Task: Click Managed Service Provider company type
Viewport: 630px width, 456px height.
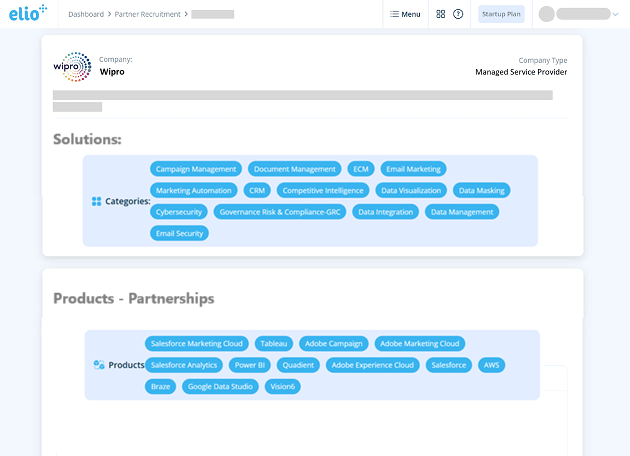Action: click(521, 72)
